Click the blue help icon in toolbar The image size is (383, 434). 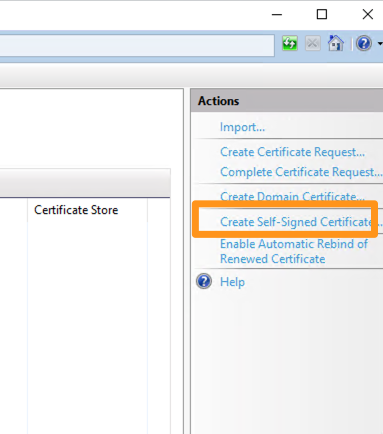click(x=364, y=43)
